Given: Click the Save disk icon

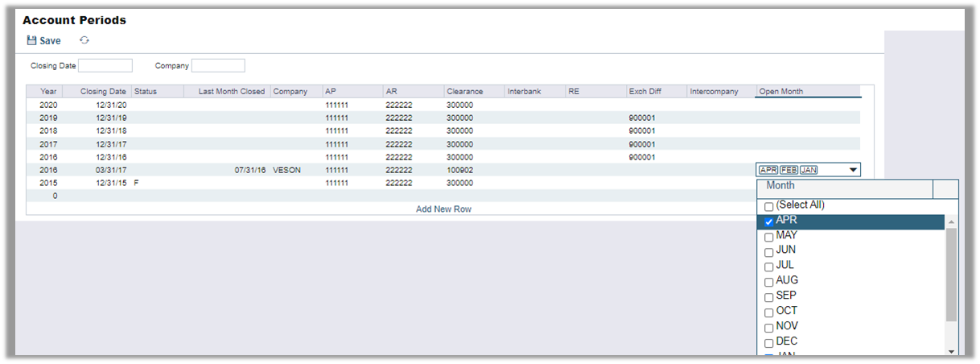Looking at the screenshot, I should point(31,40).
